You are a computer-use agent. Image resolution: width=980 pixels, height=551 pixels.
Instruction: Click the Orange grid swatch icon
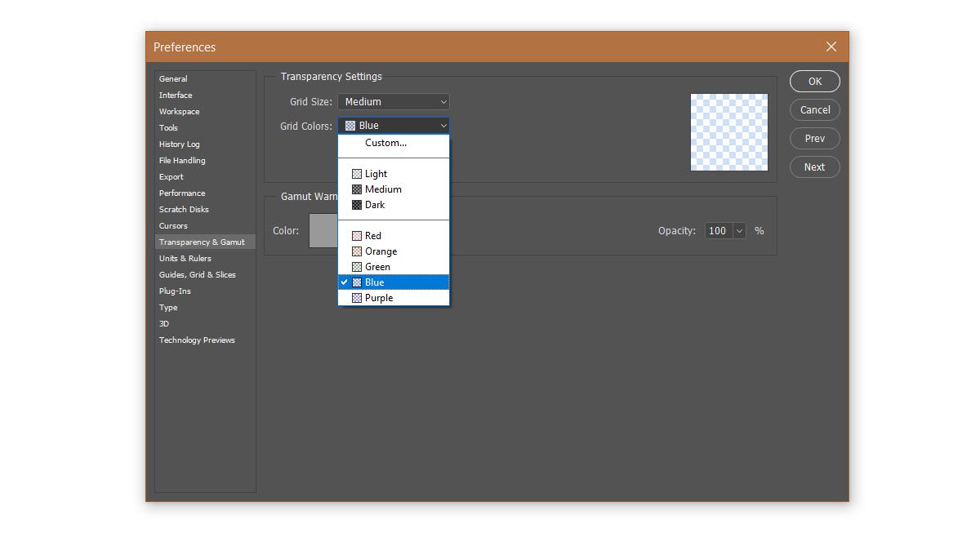point(357,251)
